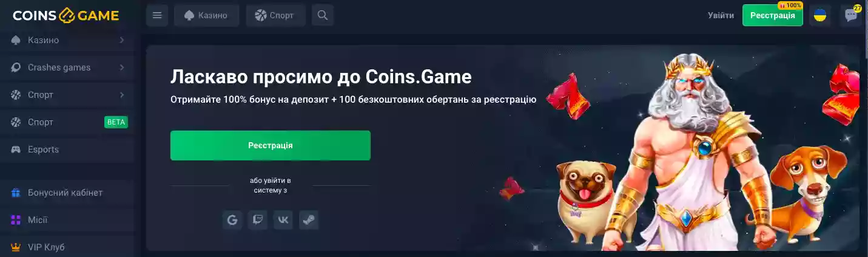Open the Esports sidebar item
The height and width of the screenshot is (257, 868).
click(x=67, y=149)
